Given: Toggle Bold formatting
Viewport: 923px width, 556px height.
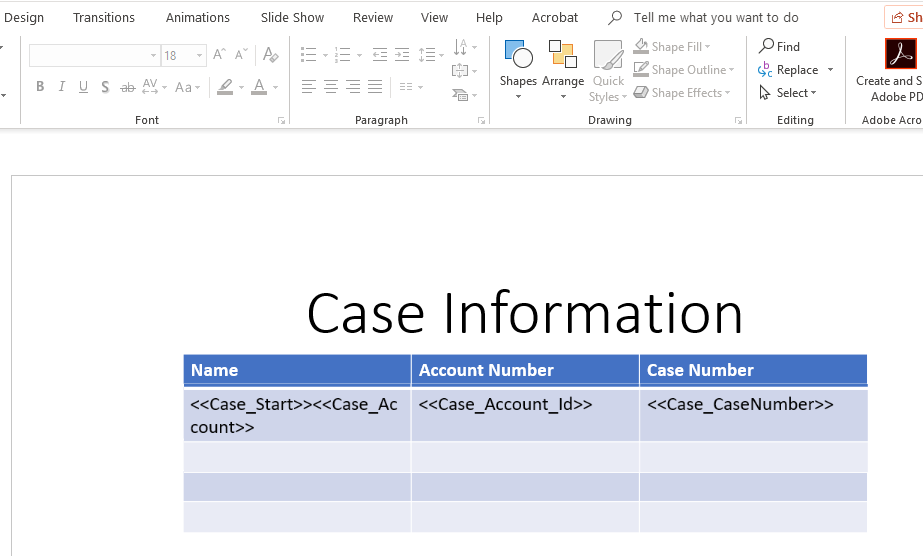Looking at the screenshot, I should point(40,87).
